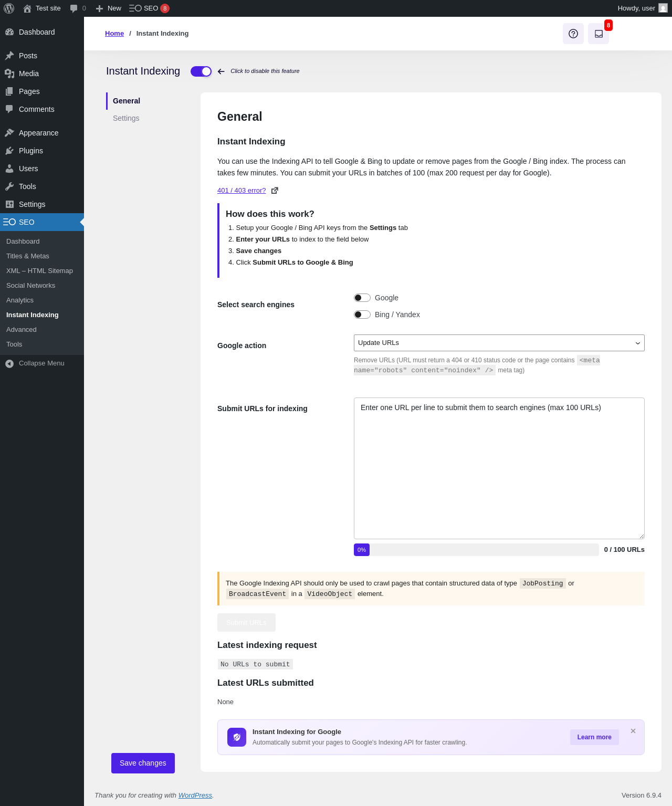Click the external link icon beside 401 / 403 error
This screenshot has width=672, height=806.
(x=275, y=191)
